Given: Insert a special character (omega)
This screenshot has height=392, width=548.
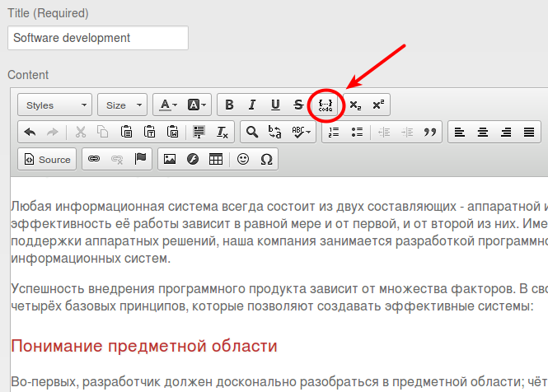Looking at the screenshot, I should [265, 159].
